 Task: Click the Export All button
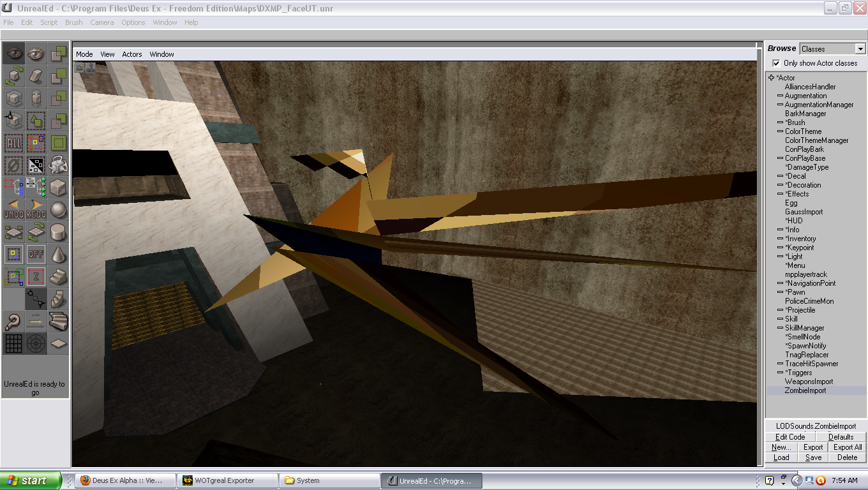coord(848,447)
